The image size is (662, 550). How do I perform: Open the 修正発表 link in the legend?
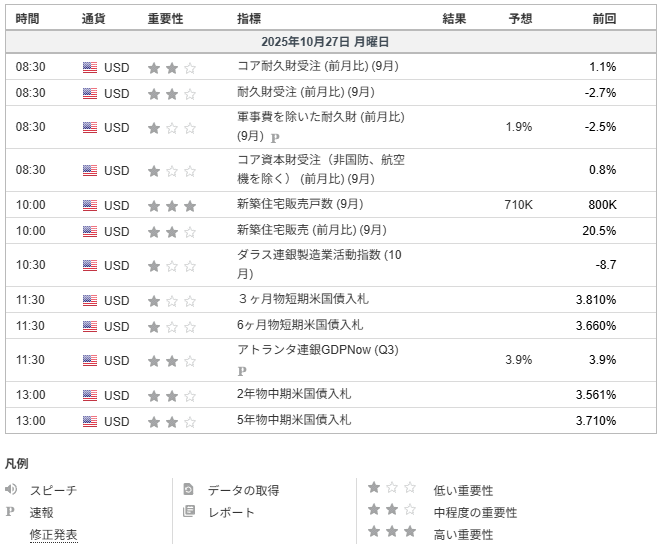[x=53, y=535]
